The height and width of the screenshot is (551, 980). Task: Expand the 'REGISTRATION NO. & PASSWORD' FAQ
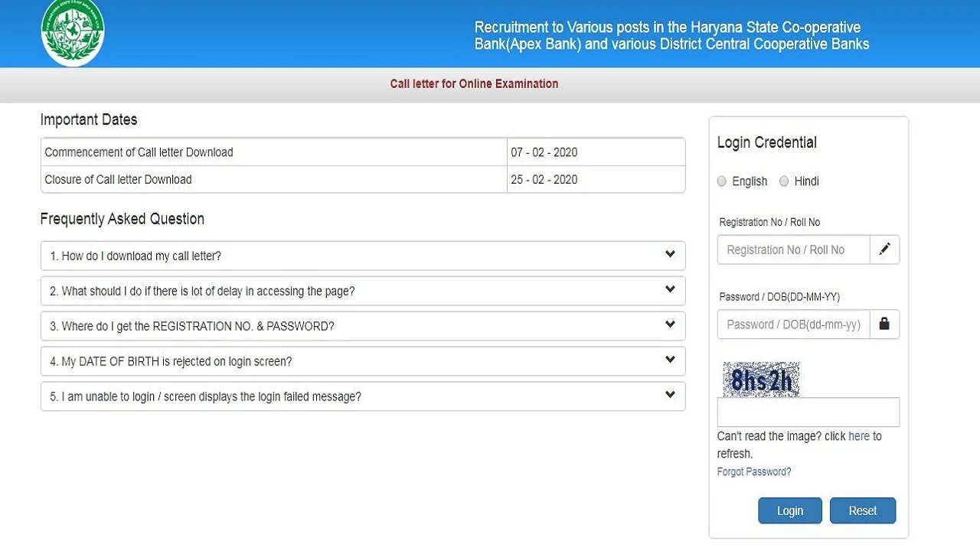pyautogui.click(x=363, y=326)
